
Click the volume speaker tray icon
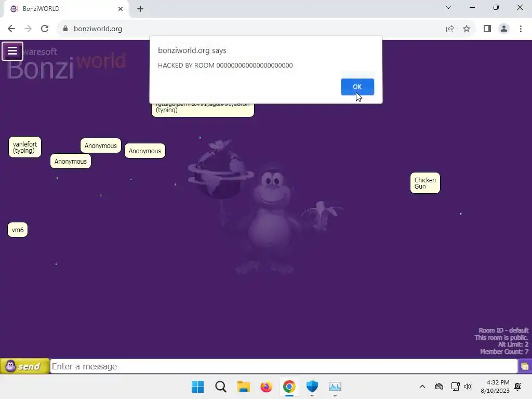pos(468,387)
